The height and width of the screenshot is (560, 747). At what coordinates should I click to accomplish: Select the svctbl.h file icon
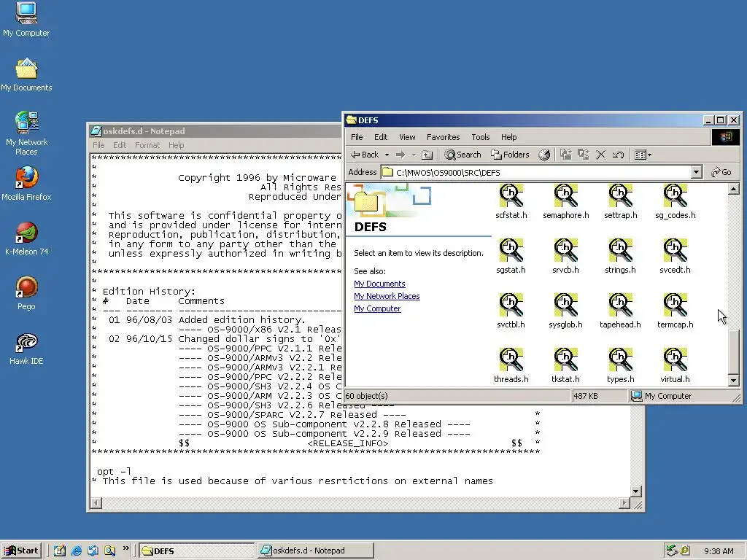[511, 306]
